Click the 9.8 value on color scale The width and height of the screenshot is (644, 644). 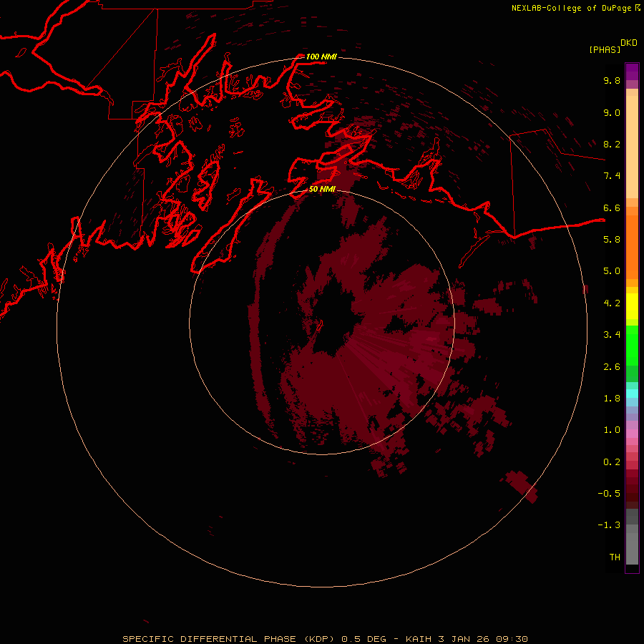point(612,80)
